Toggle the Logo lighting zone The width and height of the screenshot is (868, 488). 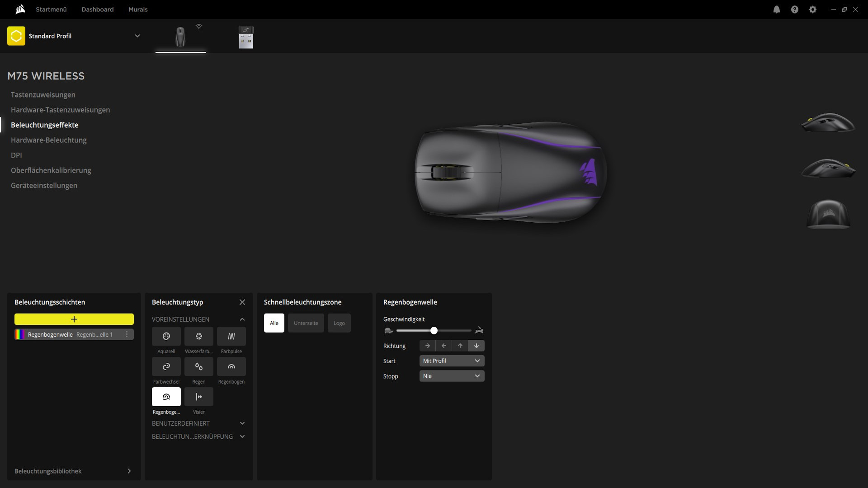(339, 323)
